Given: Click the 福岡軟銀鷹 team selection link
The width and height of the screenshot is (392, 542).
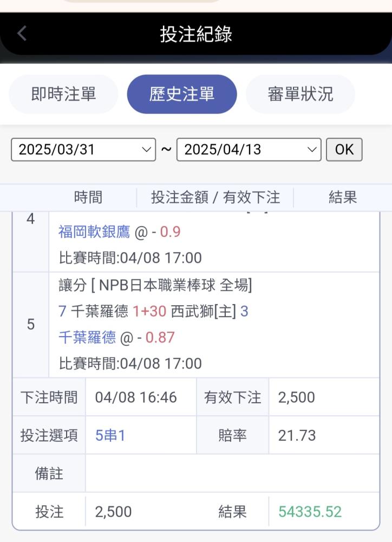Looking at the screenshot, I should [94, 231].
